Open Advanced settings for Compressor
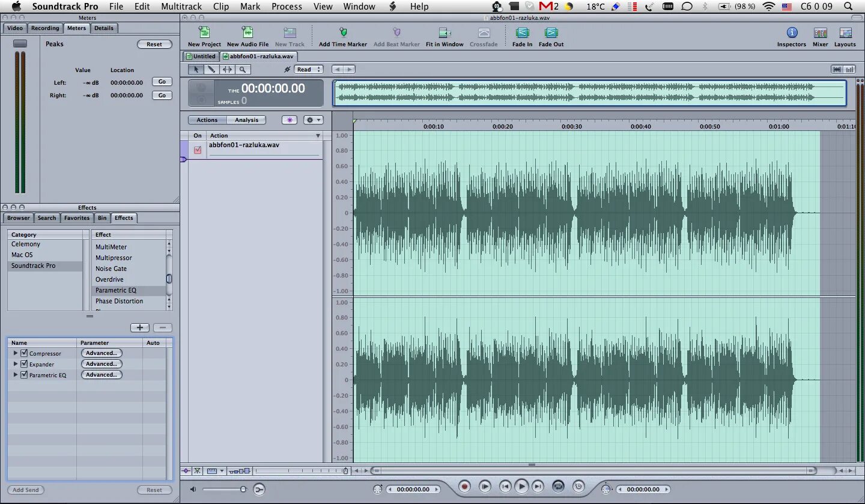 coord(102,353)
